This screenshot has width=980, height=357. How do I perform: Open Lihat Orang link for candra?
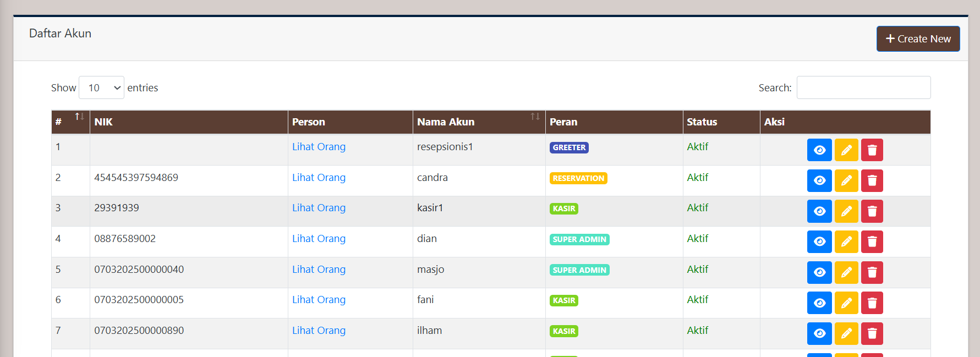coord(319,178)
